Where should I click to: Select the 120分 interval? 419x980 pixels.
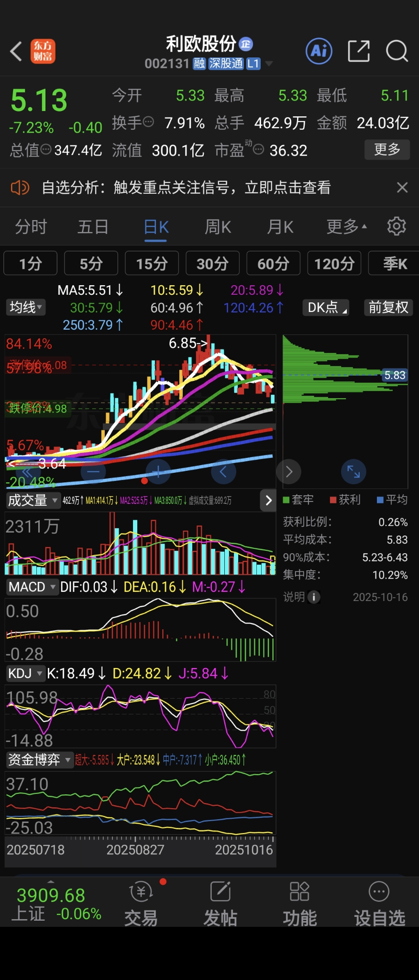point(334,263)
